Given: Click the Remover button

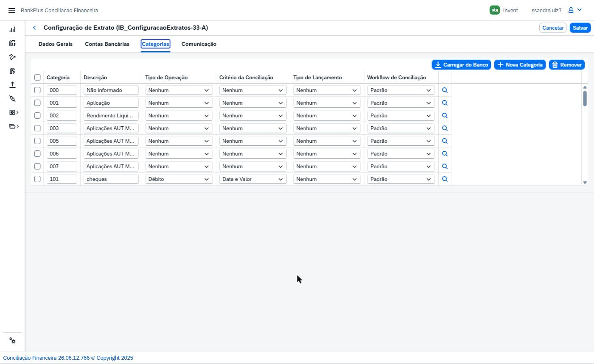Looking at the screenshot, I should pos(567,65).
